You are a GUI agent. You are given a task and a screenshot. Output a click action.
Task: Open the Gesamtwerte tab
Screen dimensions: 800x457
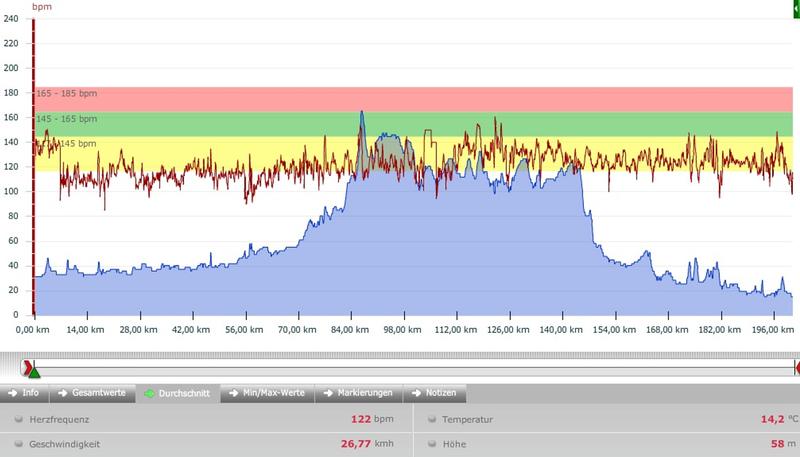[x=93, y=393]
